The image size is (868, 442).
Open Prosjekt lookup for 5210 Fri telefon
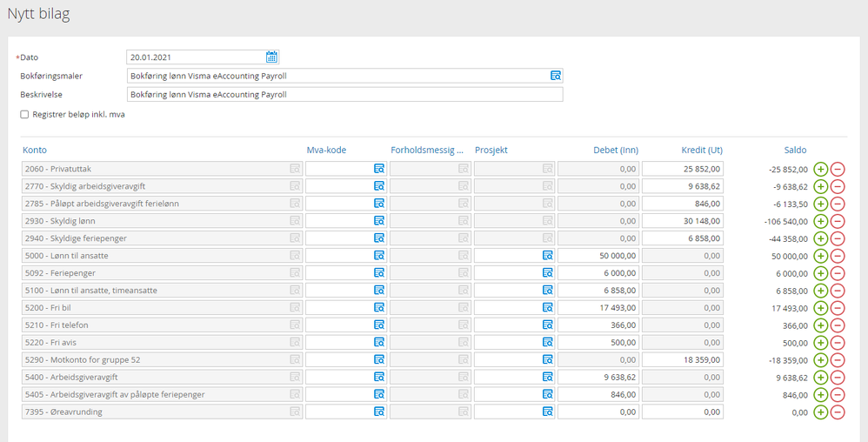tap(547, 325)
